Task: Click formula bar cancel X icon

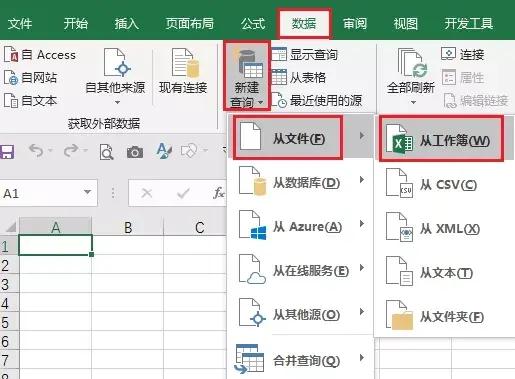Action: pos(147,193)
